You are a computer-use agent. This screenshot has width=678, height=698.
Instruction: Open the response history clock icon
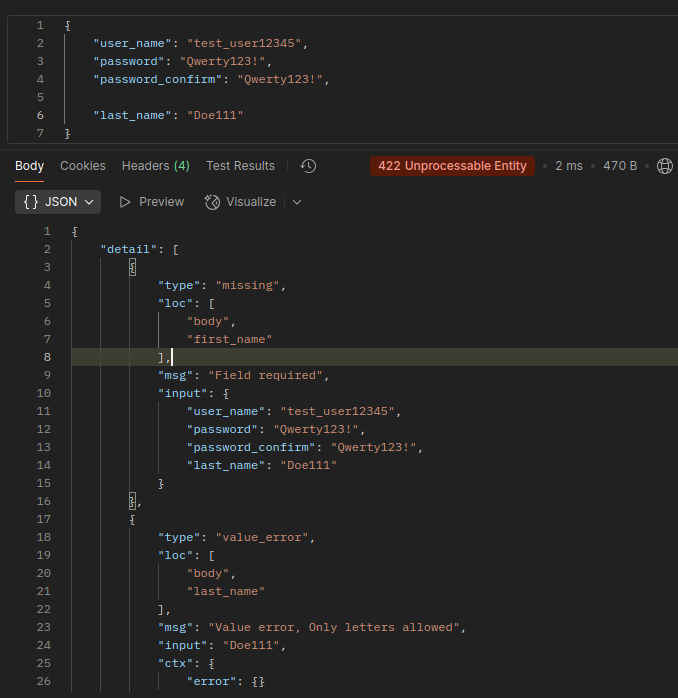(x=308, y=166)
